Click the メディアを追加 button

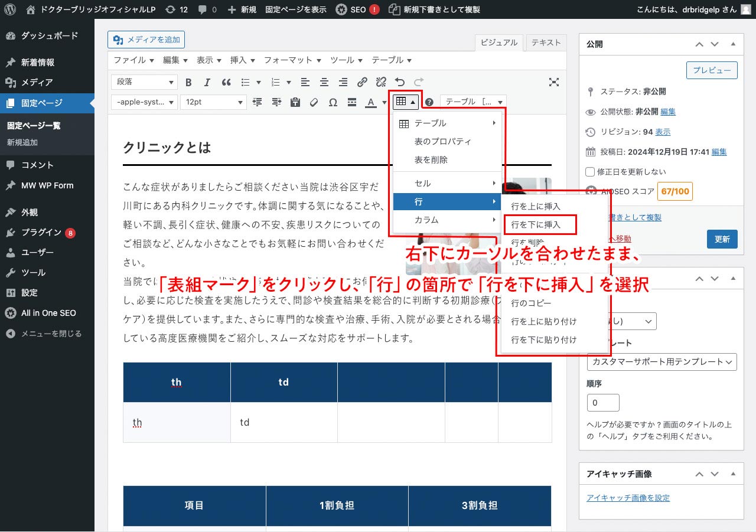[x=146, y=40]
